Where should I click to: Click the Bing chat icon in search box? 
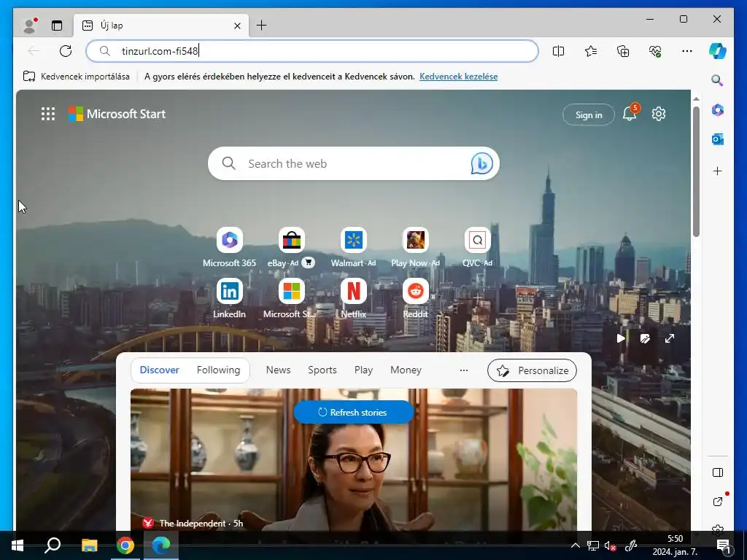coord(481,164)
